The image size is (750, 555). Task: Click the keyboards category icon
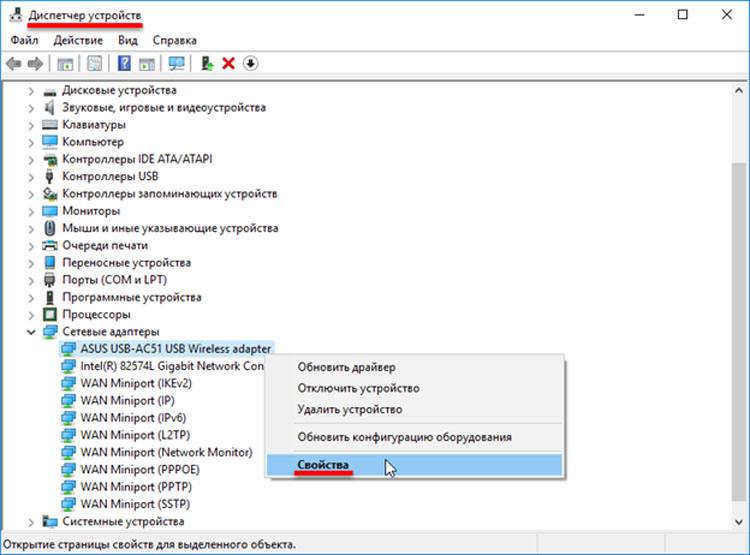click(49, 125)
